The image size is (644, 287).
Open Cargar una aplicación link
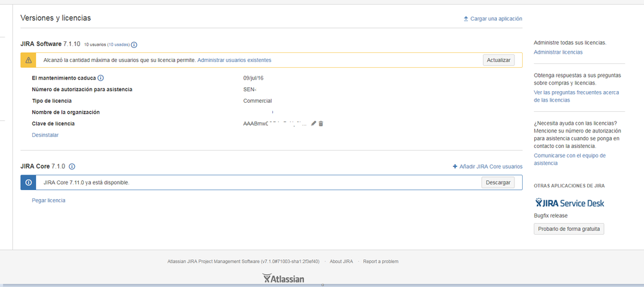click(x=496, y=19)
